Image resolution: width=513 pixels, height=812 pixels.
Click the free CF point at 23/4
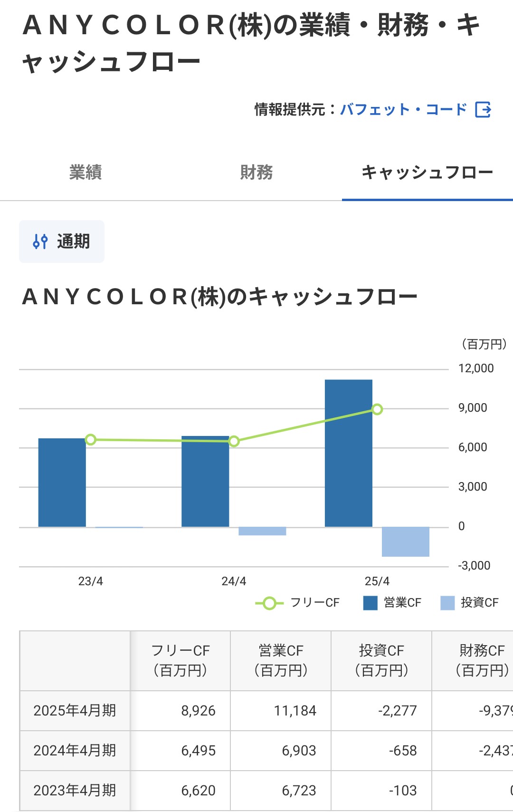(x=91, y=440)
